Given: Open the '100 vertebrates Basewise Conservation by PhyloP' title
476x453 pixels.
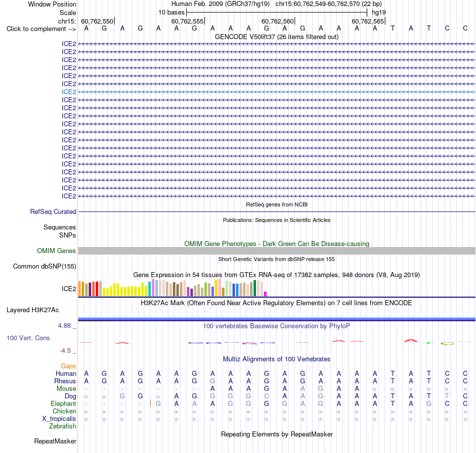Looking at the screenshot, I should tap(277, 326).
